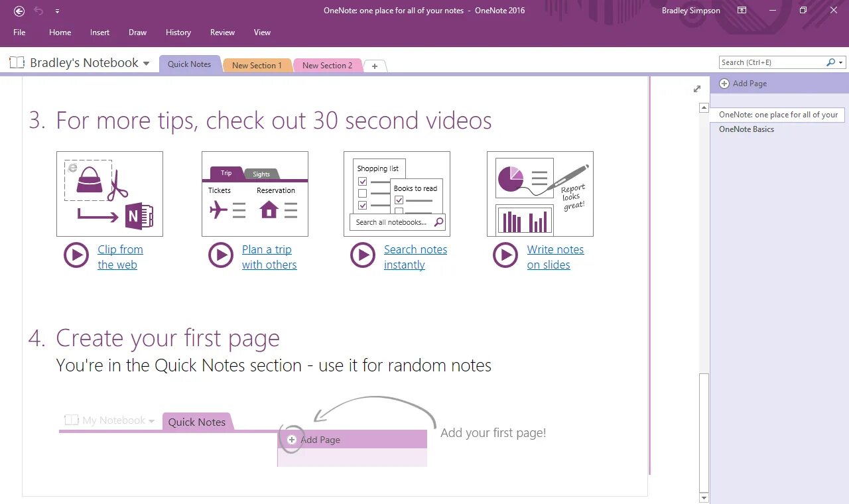
Task: Toggle full page view expand arrow
Action: [x=697, y=89]
